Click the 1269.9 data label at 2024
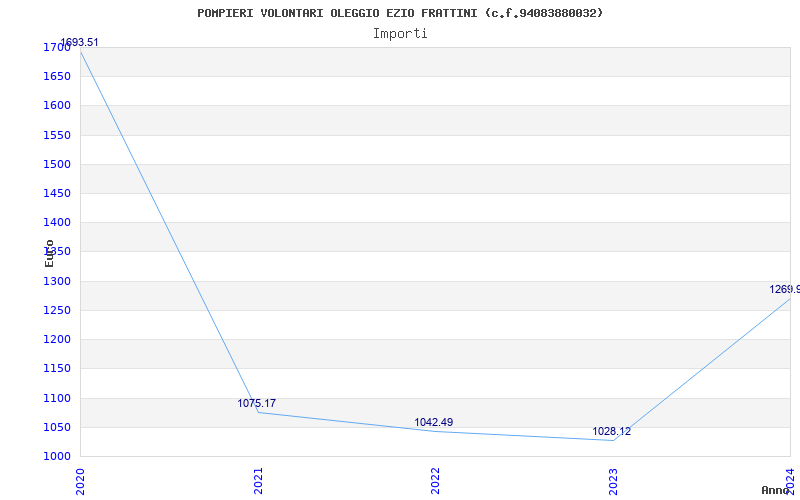 [785, 290]
